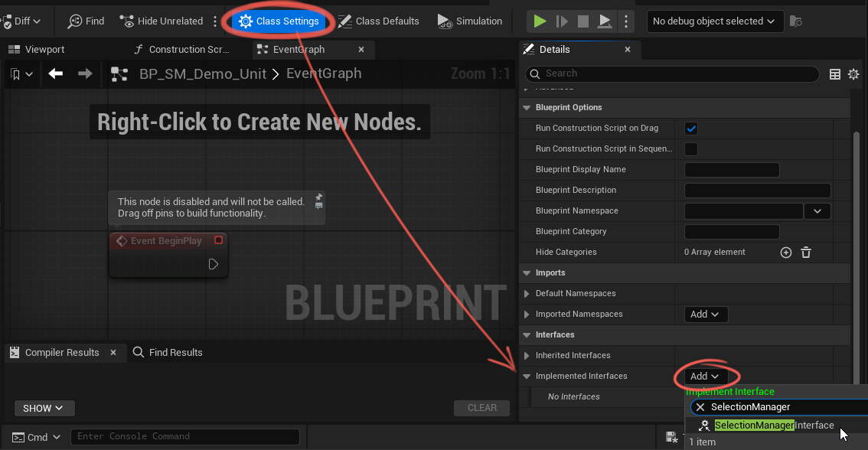
Task: Click Event BeginPlay execution output pin
Action: (x=213, y=264)
